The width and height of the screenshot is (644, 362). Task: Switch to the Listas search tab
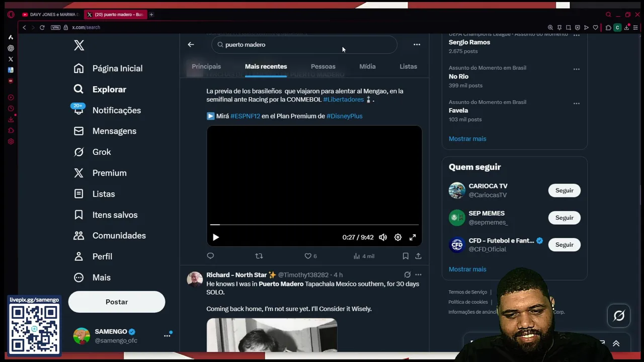[x=408, y=66]
